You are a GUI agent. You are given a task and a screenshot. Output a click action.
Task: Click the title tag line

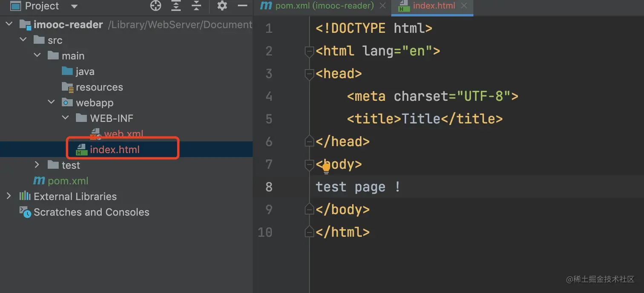[x=425, y=119]
